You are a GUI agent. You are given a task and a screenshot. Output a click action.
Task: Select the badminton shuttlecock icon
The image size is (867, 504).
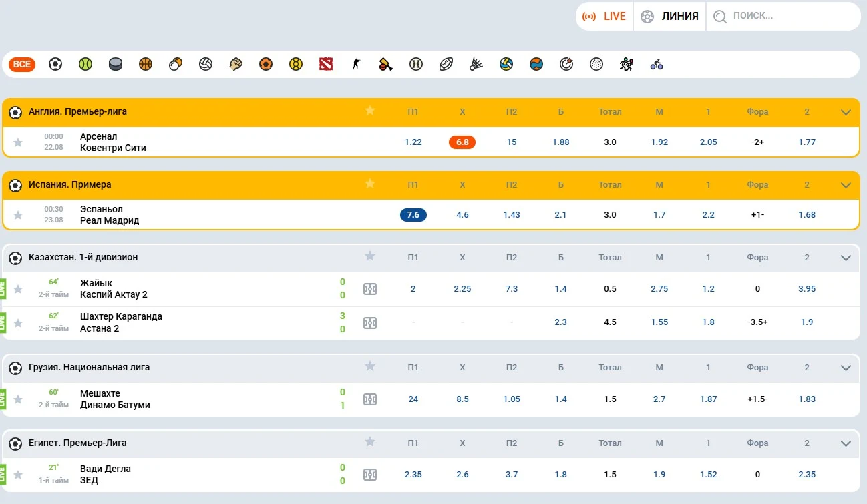[x=476, y=64]
